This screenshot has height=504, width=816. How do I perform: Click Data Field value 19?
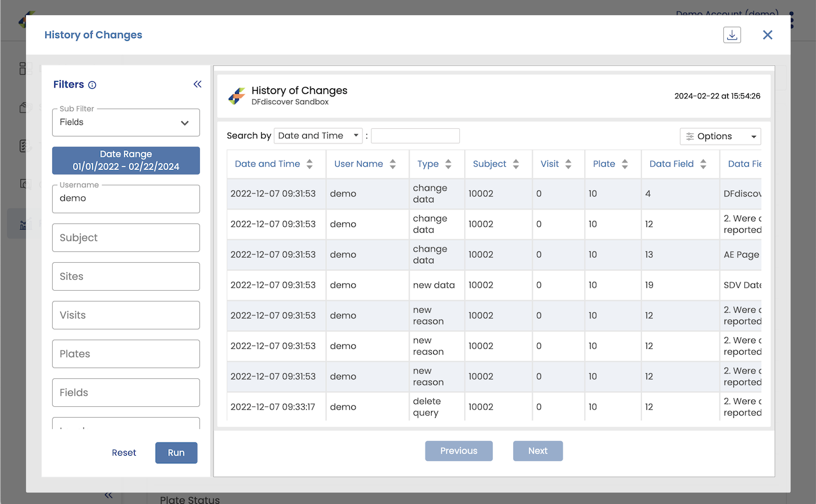(x=649, y=285)
